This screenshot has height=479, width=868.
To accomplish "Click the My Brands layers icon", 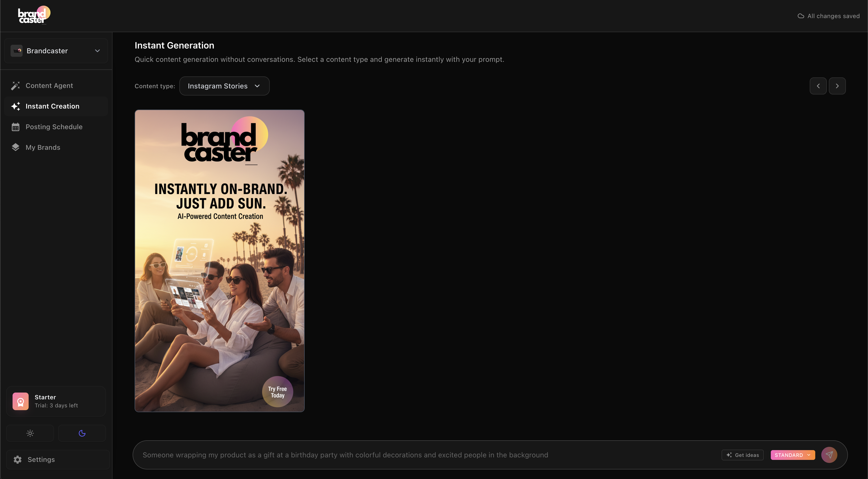I will coord(16,147).
